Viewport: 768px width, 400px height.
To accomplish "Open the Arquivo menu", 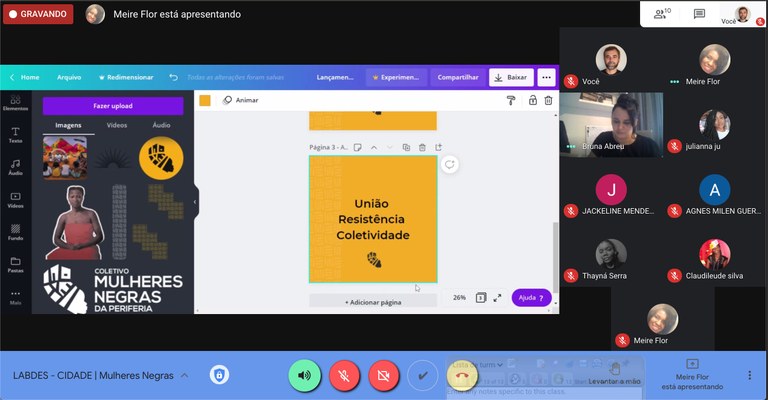I will 69,77.
